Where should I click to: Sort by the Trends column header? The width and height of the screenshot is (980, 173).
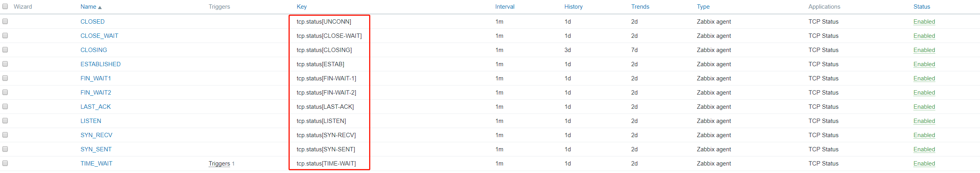[640, 7]
